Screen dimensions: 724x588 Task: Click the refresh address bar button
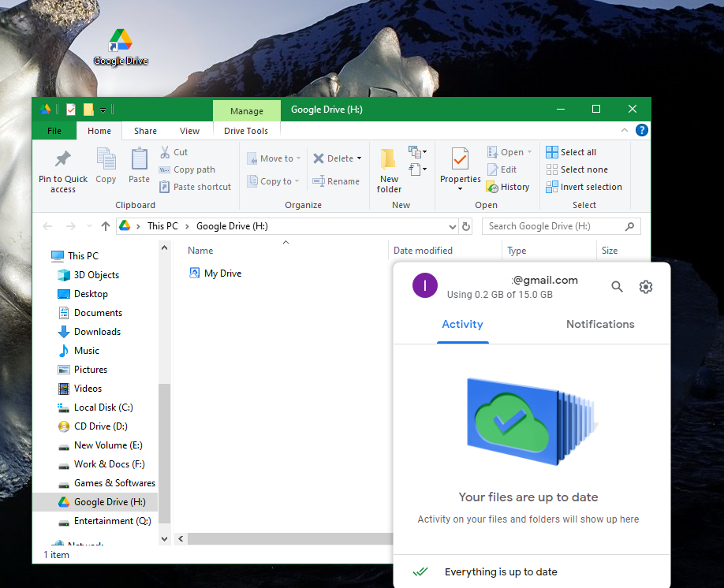(x=466, y=226)
